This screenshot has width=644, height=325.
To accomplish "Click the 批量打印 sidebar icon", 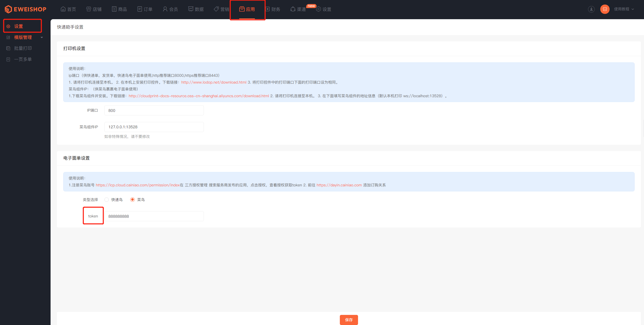I will coord(8,48).
